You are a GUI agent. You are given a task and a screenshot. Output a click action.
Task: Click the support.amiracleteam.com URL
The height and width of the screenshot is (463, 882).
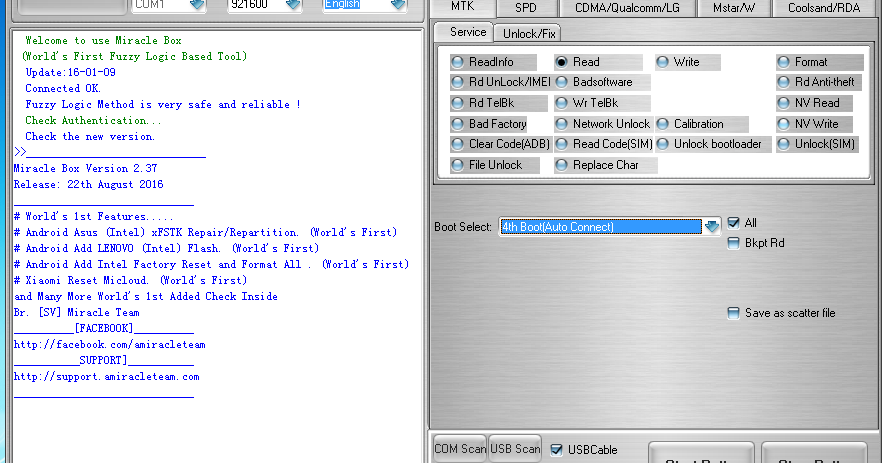point(107,376)
